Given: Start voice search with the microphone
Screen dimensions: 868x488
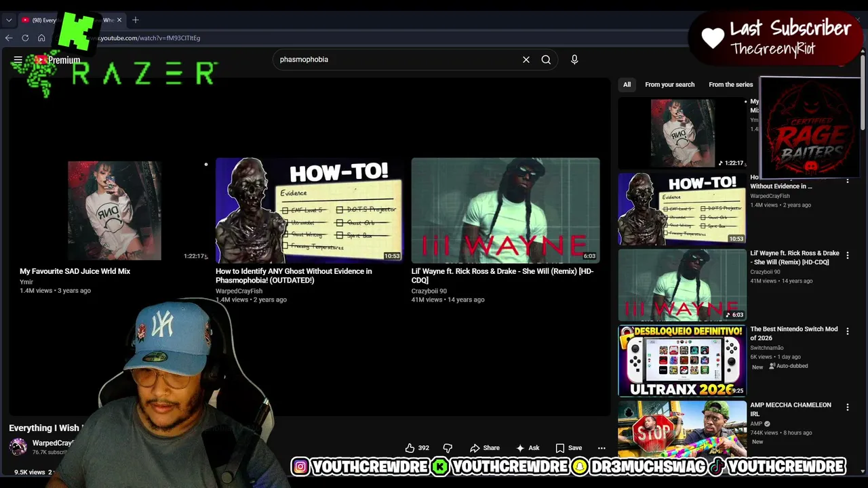Looking at the screenshot, I should [x=574, y=60].
